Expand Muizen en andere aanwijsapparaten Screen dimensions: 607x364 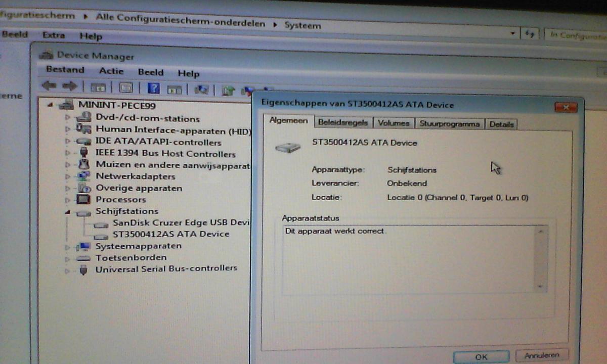[x=68, y=165]
